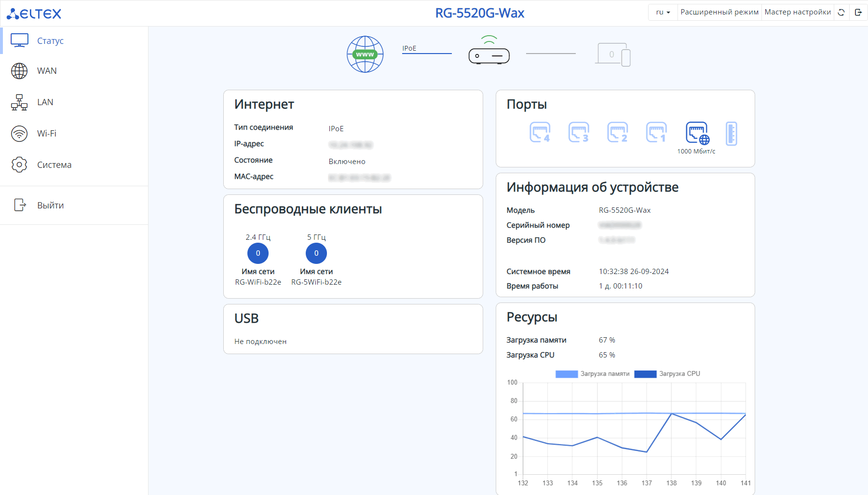Open the Статус menu item
Screen dimensions: 868x495
point(50,41)
